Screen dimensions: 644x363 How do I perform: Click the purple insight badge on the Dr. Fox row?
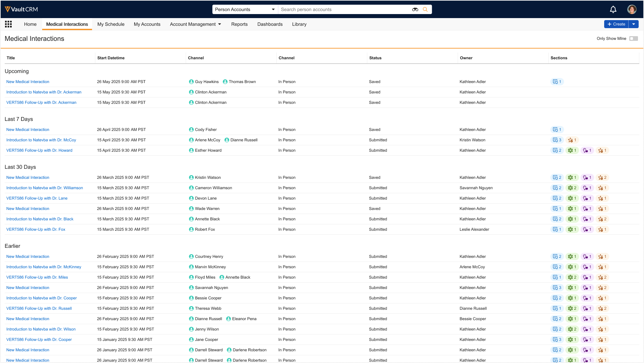[587, 229]
